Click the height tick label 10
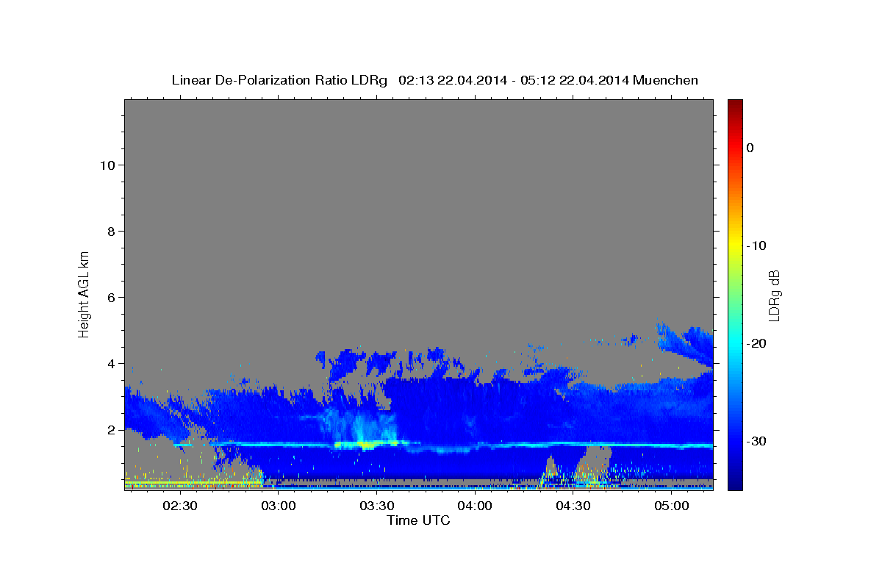Image resolution: width=882 pixels, height=588 pixels. tap(107, 165)
